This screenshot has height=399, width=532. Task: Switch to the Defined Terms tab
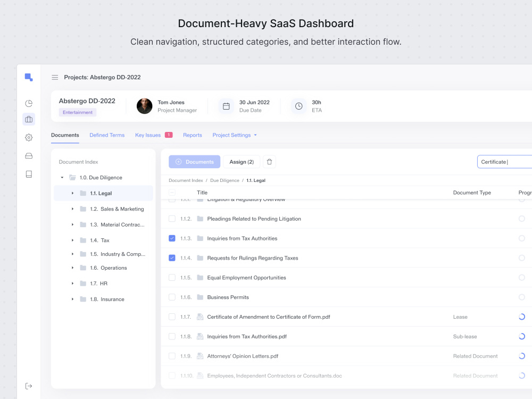click(107, 135)
